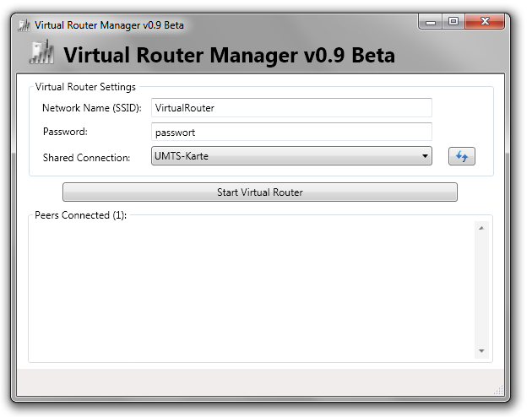The image size is (532, 417).
Task: Close the Virtual Router Manager window
Action: (485, 22)
